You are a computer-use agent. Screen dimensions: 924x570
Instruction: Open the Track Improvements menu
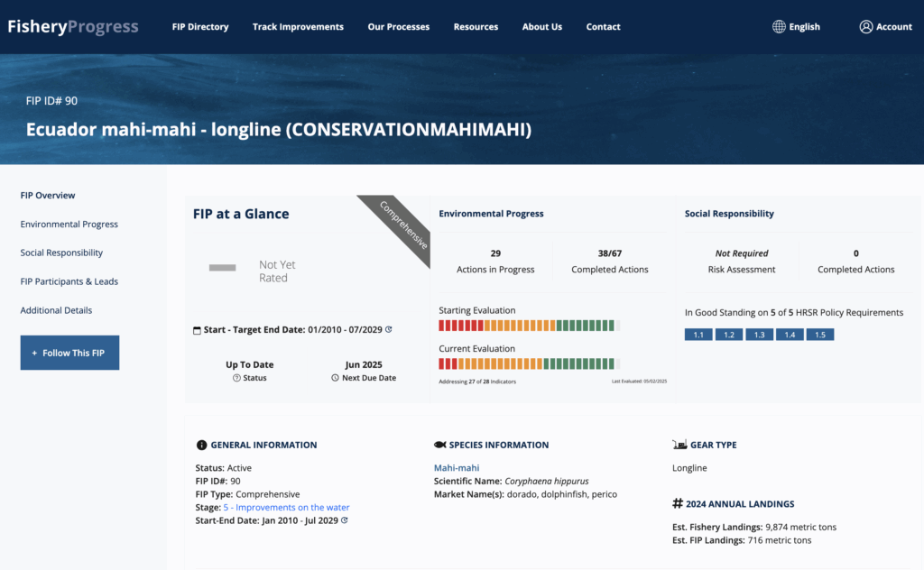pyautogui.click(x=298, y=27)
